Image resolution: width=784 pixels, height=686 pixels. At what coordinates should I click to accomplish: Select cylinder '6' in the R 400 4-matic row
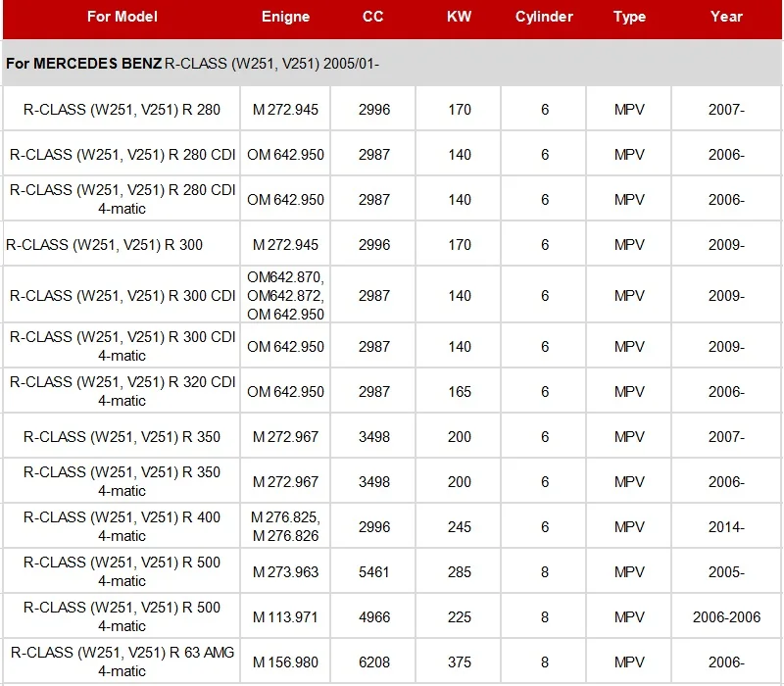click(x=545, y=526)
